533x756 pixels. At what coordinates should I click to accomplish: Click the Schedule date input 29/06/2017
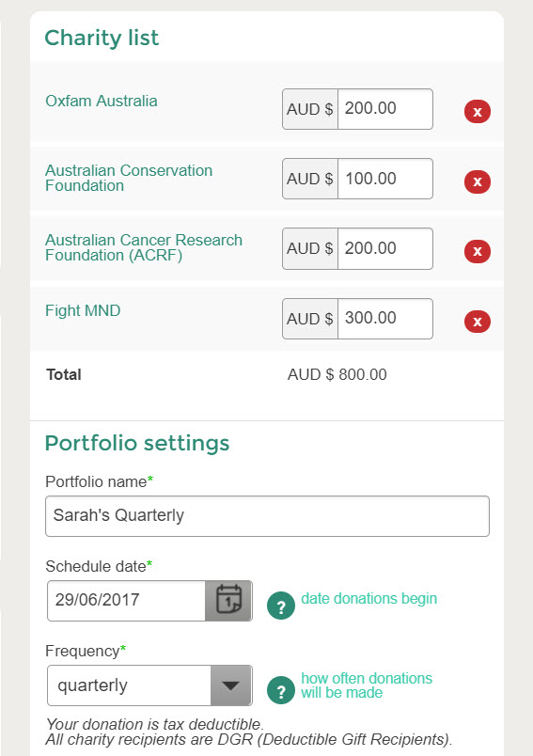pyautogui.click(x=127, y=601)
